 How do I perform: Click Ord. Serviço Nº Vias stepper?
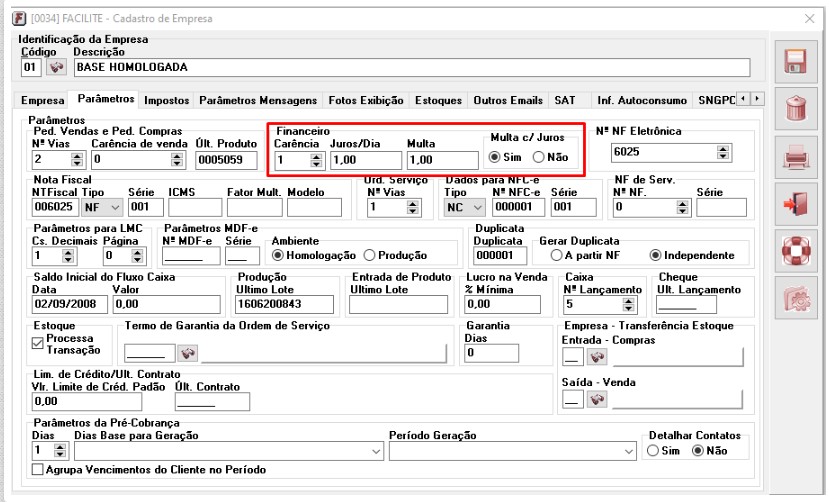click(413, 207)
